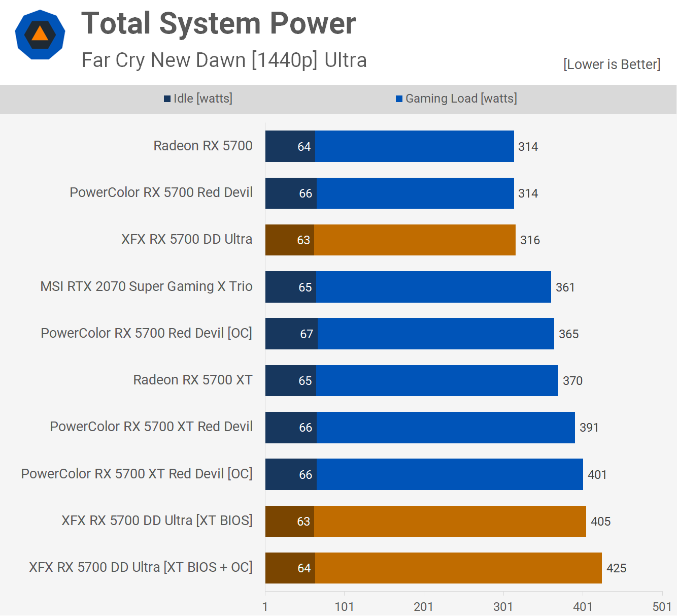This screenshot has height=616, width=677.
Task: Click the Radeon RX 5700 XT gaming load bar
Action: pyautogui.click(x=436, y=380)
